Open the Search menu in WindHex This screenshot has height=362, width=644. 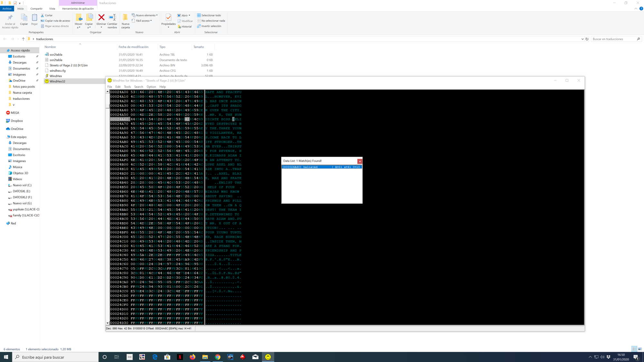point(138,87)
